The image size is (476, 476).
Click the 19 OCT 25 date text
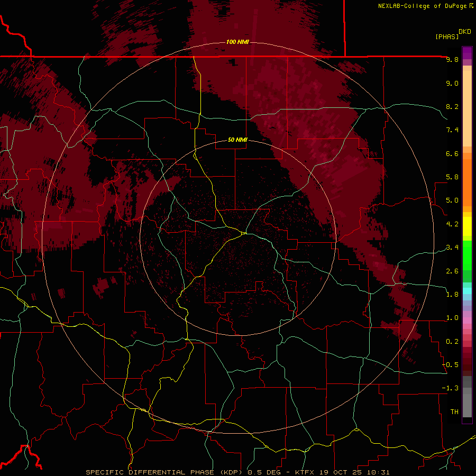click(340, 472)
